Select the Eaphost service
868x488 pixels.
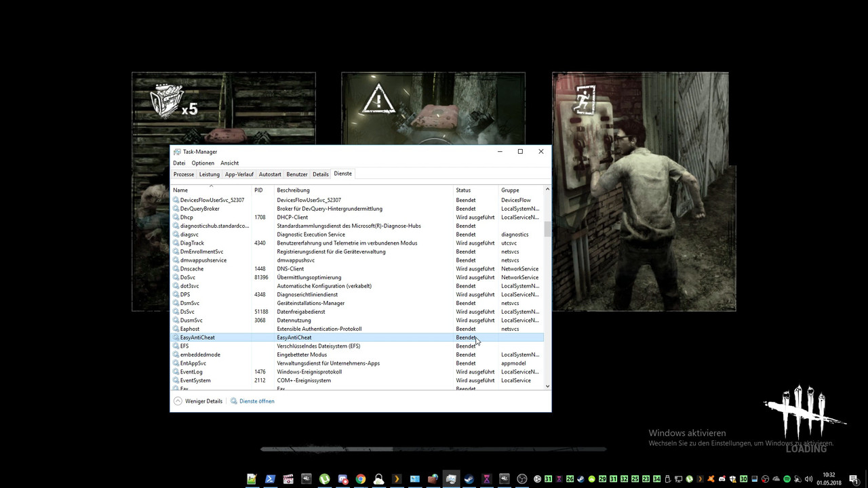click(357, 329)
